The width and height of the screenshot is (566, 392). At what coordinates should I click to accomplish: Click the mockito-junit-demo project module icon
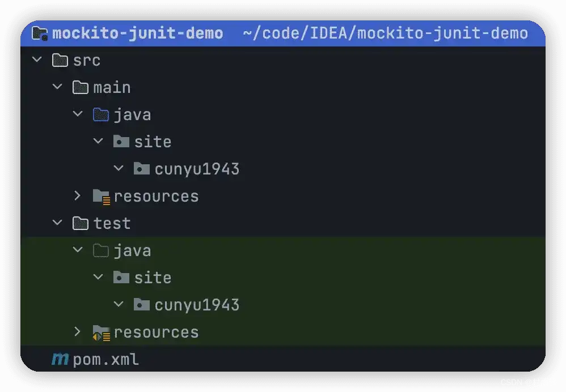pyautogui.click(x=40, y=33)
